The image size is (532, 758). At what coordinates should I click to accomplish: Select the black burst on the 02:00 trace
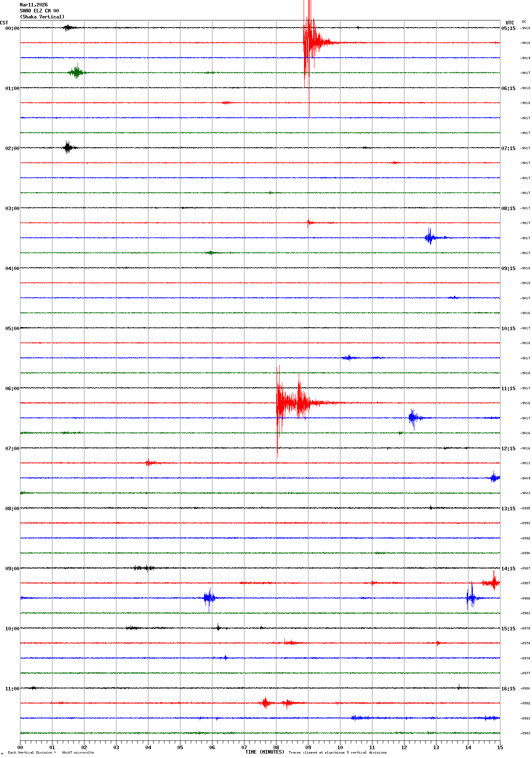click(68, 147)
